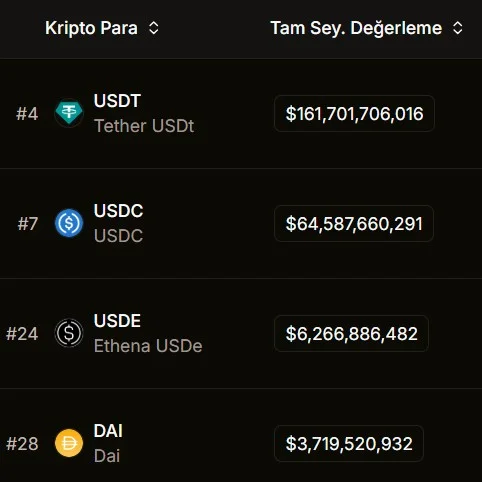Click the Tether USDT coin icon
Viewport: 482px width, 482px height.
point(69,113)
